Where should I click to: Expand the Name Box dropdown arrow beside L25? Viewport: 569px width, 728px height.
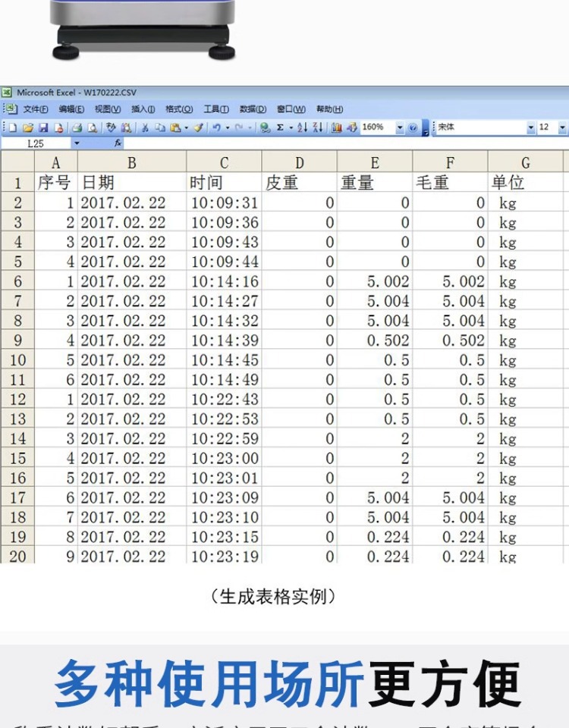(x=77, y=143)
